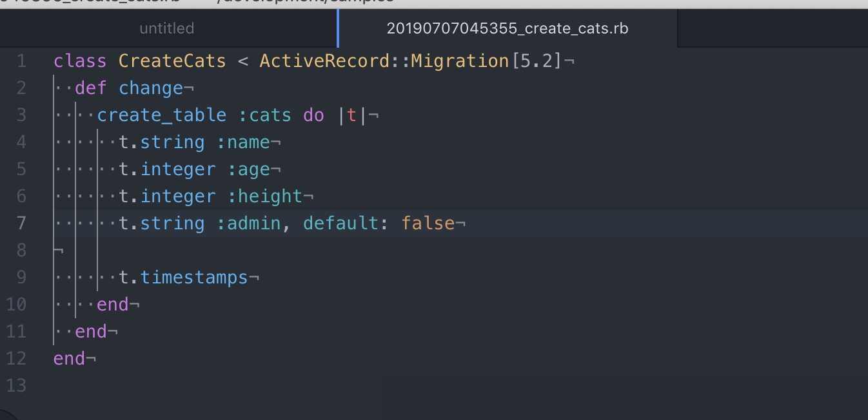This screenshot has height=420, width=868.
Task: Click line number 13 in the gutter
Action: coord(17,385)
